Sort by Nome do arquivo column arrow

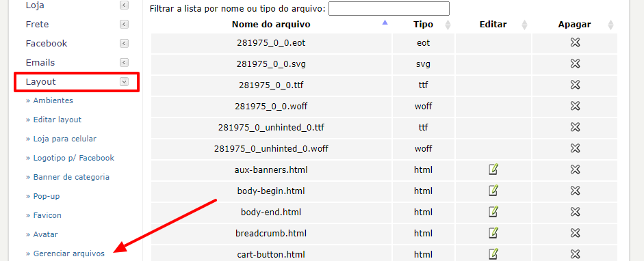385,23
